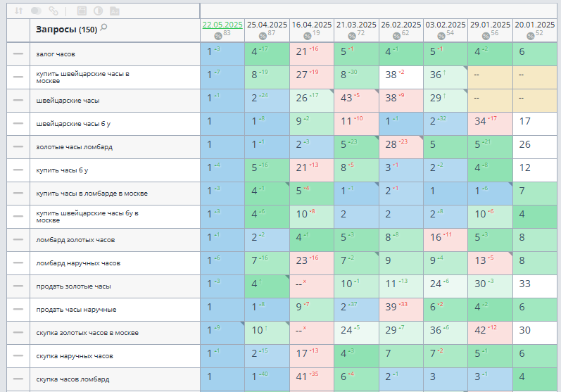Select query купить швейцарские часы в москве
Screen dimensions: 561x392
tap(82, 77)
